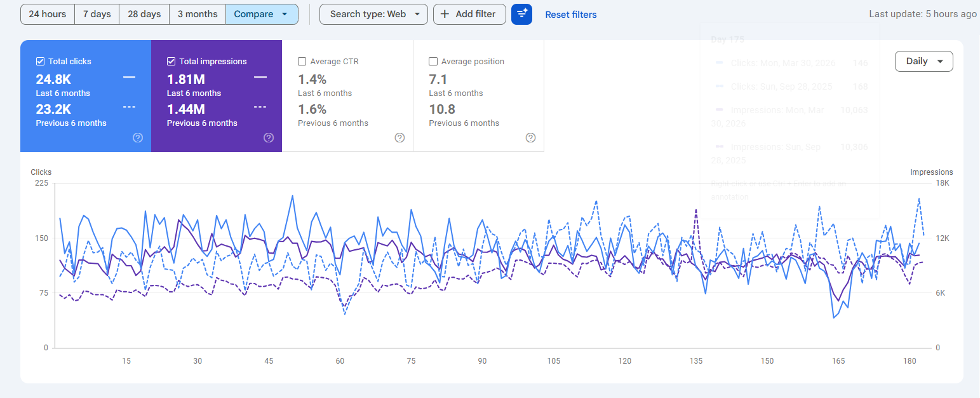Click the 1.44M previous impressions value
Viewport: 980px width, 398px height.
(186, 109)
